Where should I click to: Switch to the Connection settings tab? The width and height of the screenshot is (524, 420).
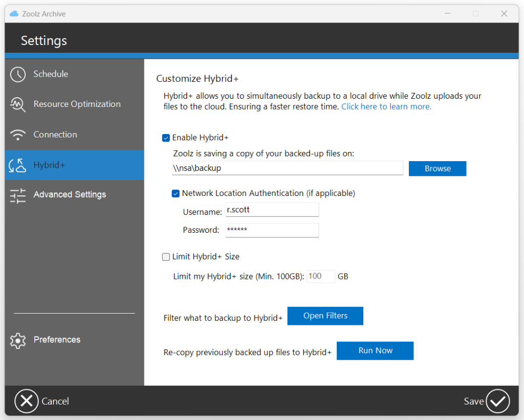click(x=55, y=135)
